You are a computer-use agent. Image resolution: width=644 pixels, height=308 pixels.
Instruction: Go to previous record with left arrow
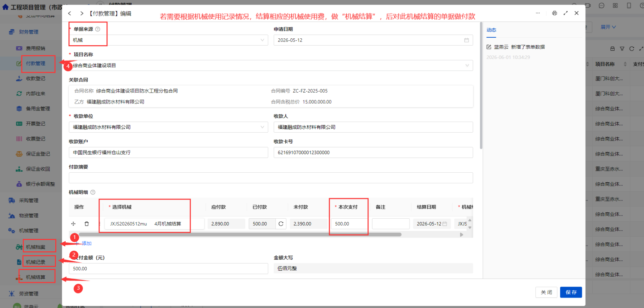click(70, 13)
